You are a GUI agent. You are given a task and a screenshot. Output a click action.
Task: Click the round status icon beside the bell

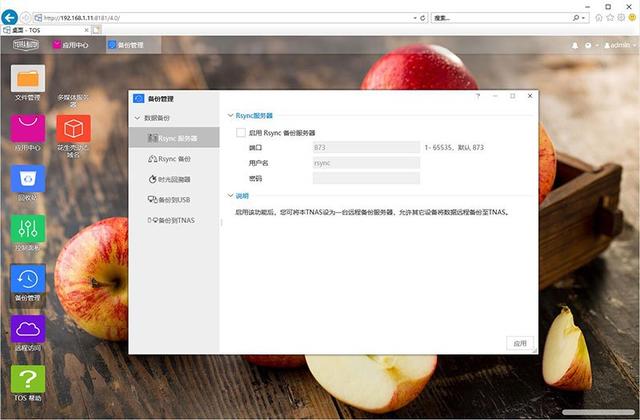588,45
